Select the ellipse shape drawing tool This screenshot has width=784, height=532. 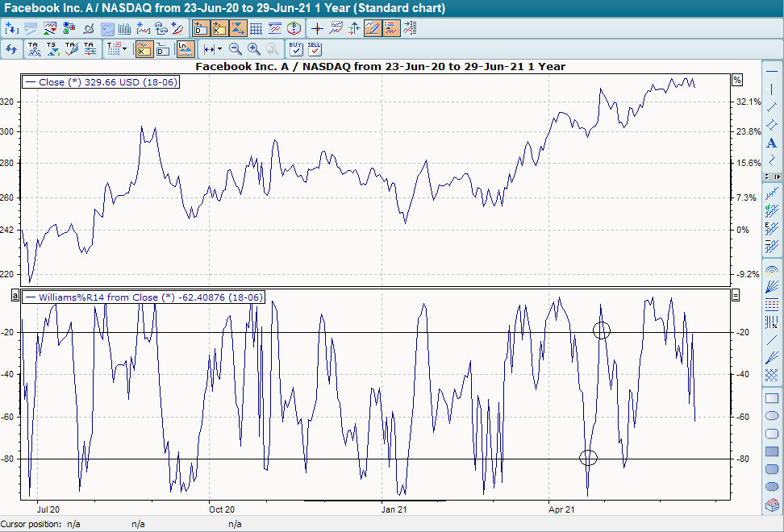(x=772, y=416)
